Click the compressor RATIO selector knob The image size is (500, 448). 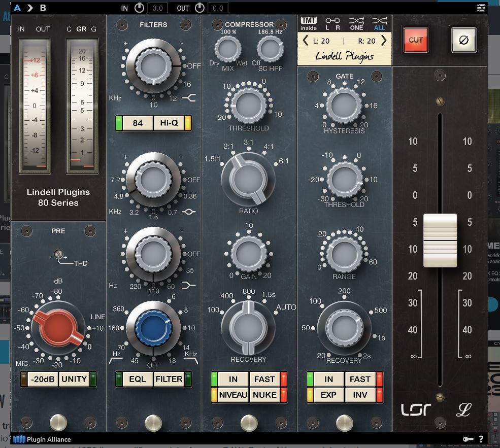click(x=248, y=179)
